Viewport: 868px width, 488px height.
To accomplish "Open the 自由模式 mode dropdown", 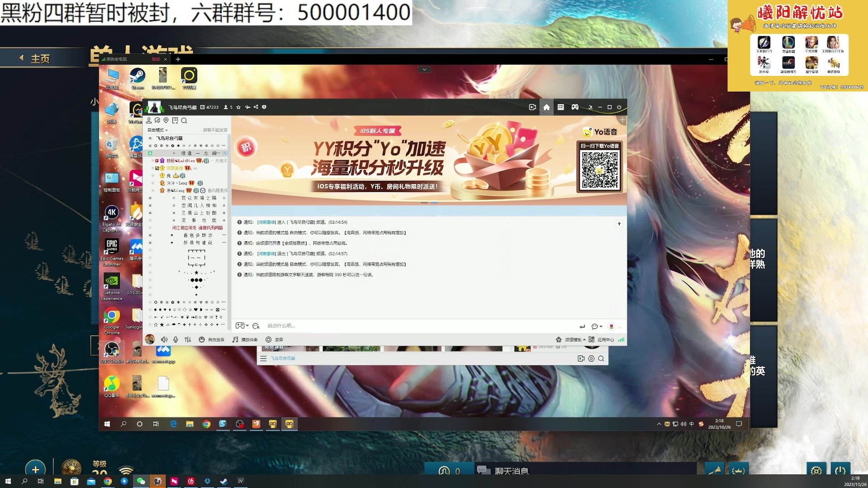I will (x=158, y=130).
